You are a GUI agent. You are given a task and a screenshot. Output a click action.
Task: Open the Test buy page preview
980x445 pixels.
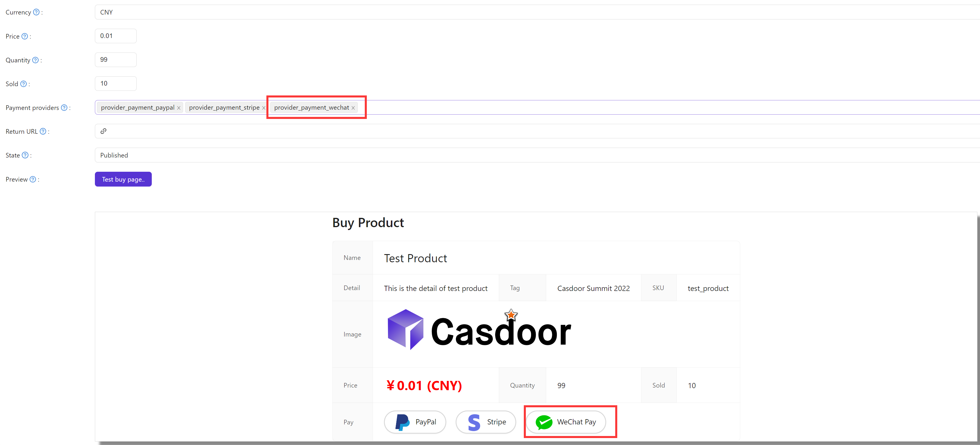122,179
